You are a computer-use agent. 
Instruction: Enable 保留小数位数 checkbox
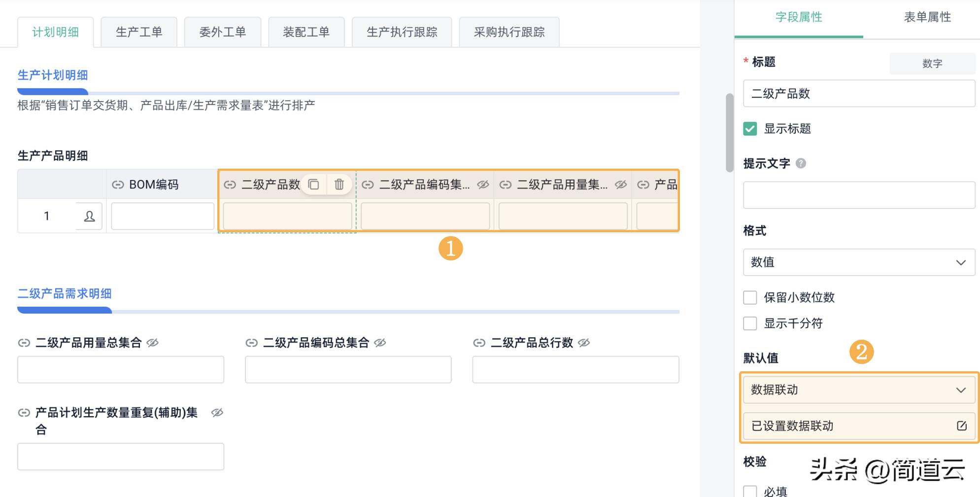tap(750, 298)
